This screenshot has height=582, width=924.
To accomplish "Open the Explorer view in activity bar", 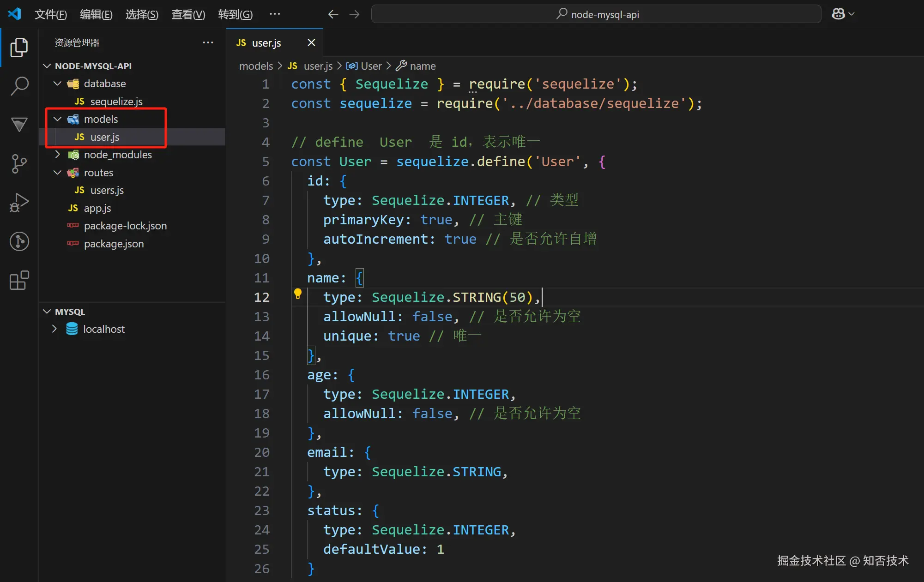I will tap(19, 48).
